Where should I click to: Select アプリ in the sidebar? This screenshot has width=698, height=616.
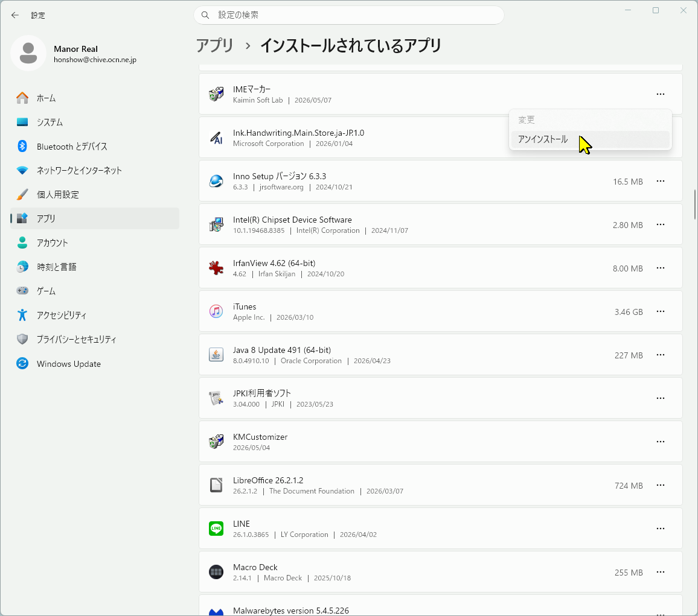point(95,218)
